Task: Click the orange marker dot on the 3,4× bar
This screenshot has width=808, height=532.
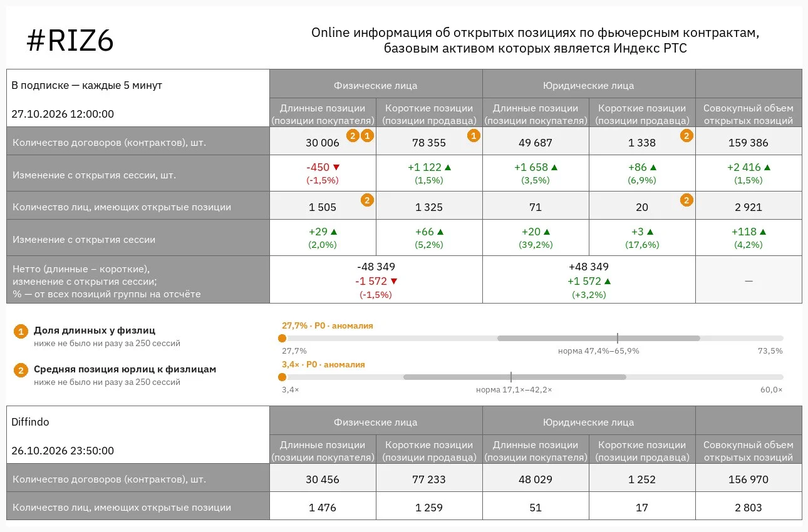Action: [x=282, y=377]
